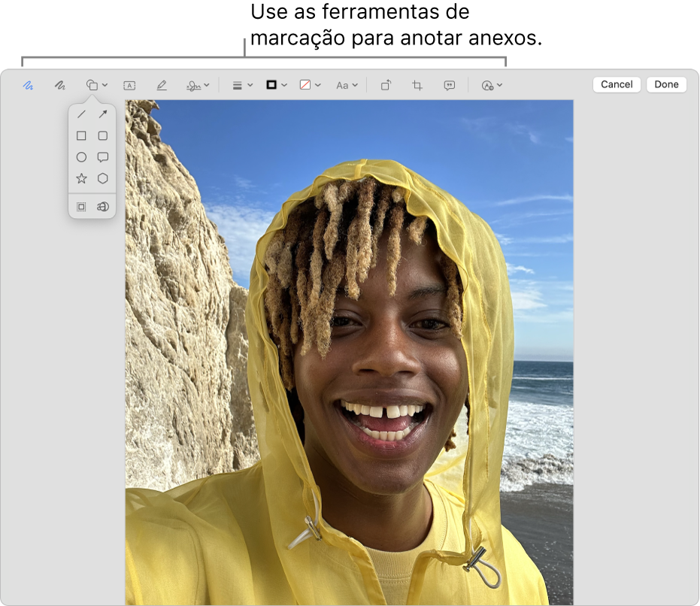The width and height of the screenshot is (700, 606).
Task: Open the Signature dropdown
Action: 197,85
